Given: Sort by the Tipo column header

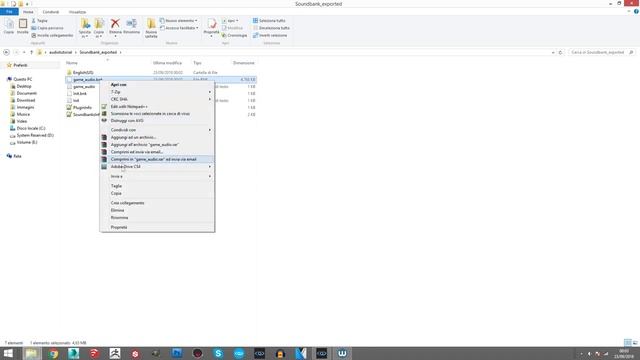Looking at the screenshot, I should [197, 63].
